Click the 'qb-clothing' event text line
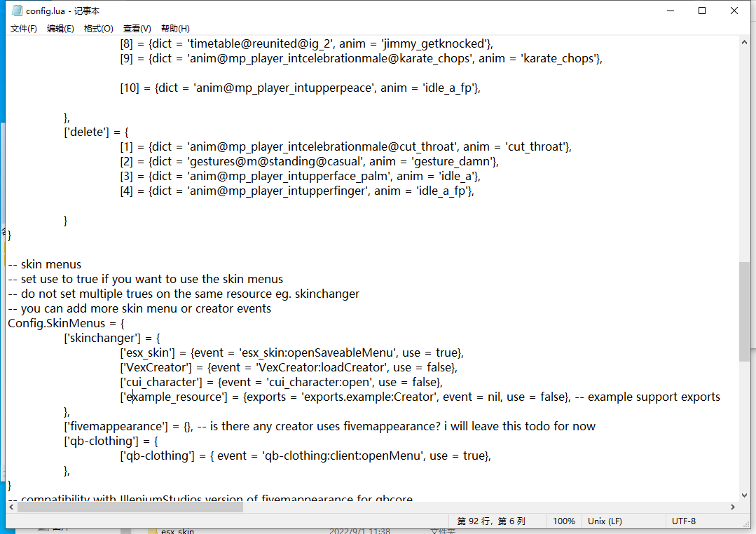The width and height of the screenshot is (756, 534). tap(305, 456)
